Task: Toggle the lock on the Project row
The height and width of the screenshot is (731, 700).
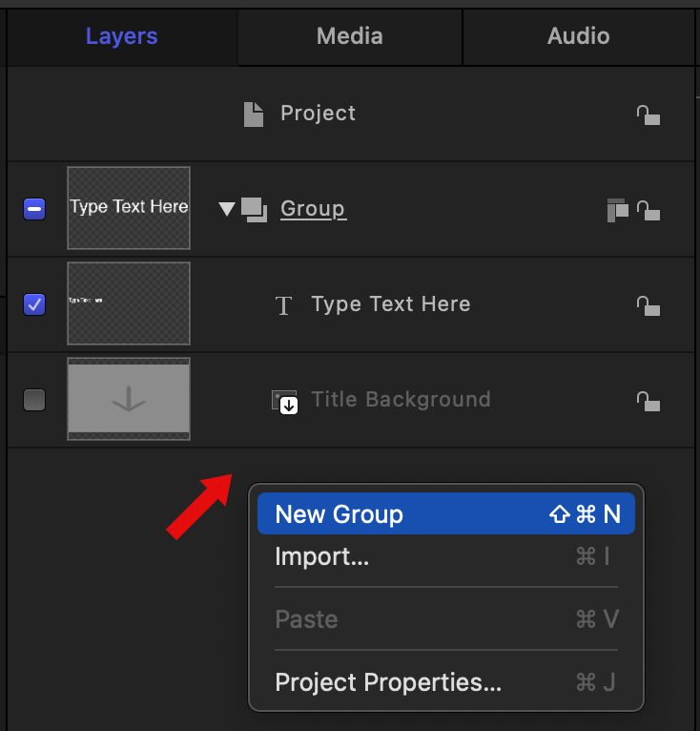Action: pyautogui.click(x=649, y=115)
